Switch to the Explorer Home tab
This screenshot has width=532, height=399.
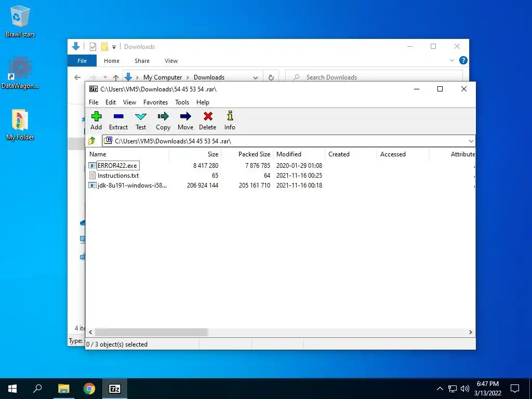(112, 61)
